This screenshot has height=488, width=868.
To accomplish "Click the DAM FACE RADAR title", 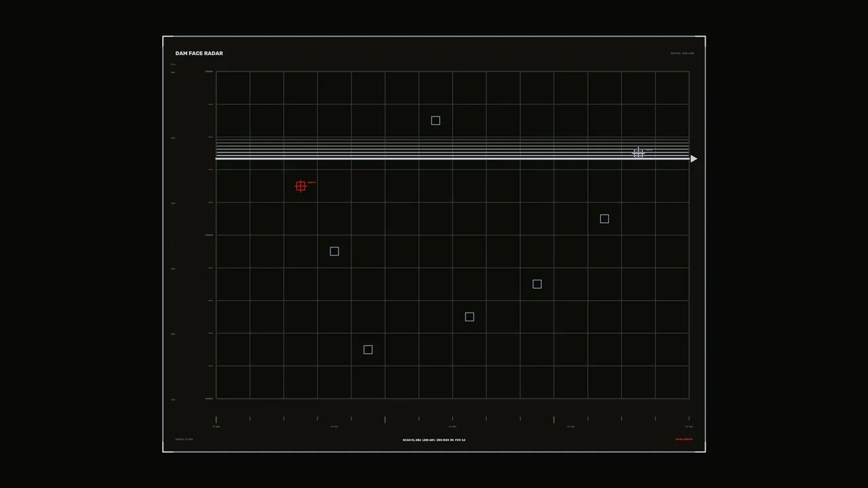I will [199, 53].
